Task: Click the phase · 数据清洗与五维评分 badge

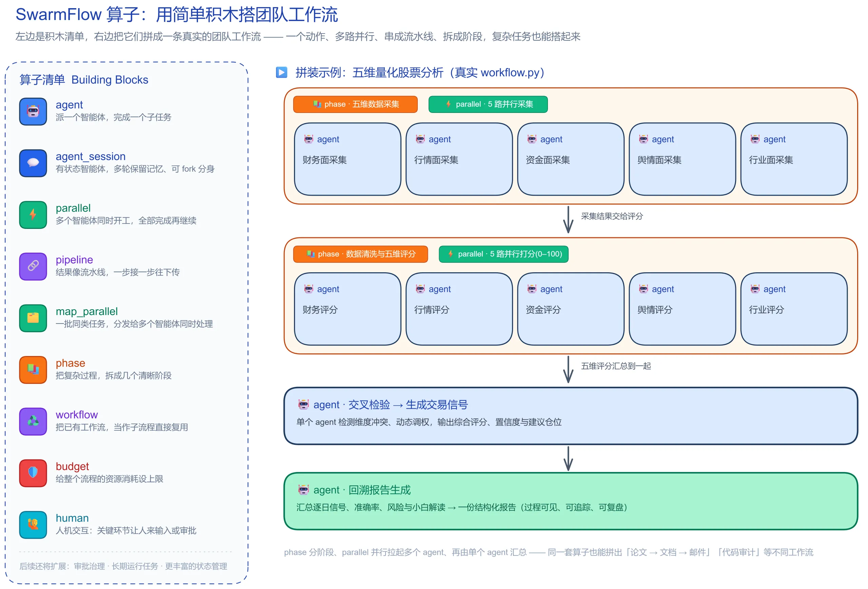Action: click(360, 254)
